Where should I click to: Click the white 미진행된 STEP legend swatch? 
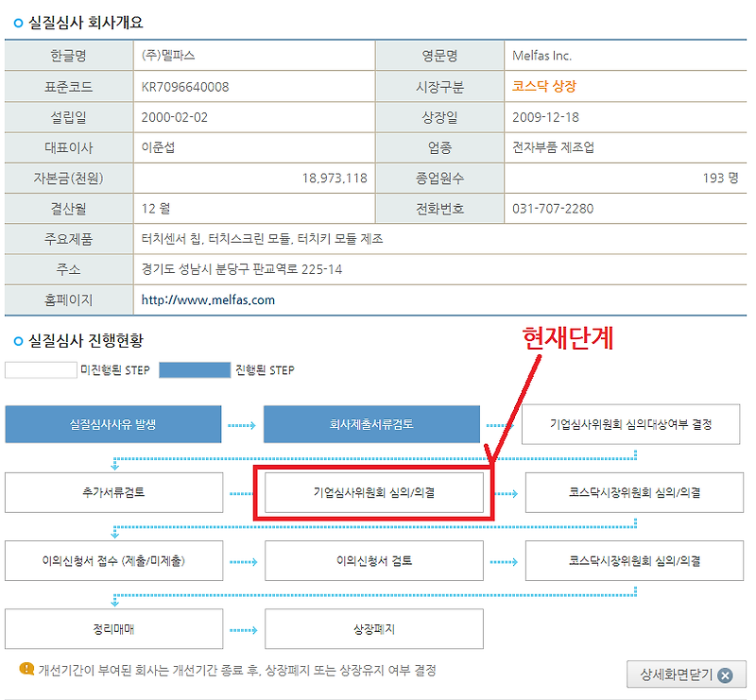(41, 370)
